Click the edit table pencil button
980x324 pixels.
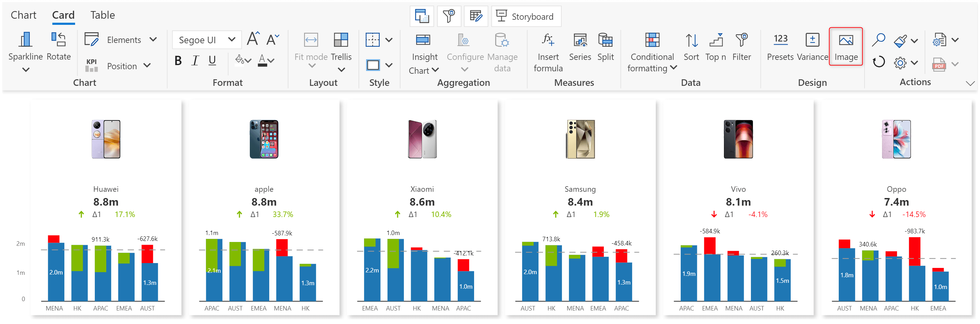(x=476, y=16)
